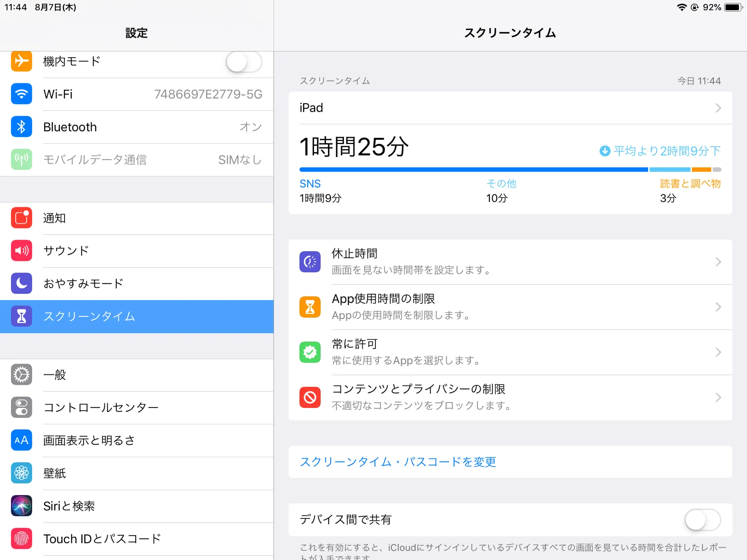Tap the Content & Privacy red prohibition icon
Viewport: 747px width, 560px height.
310,397
